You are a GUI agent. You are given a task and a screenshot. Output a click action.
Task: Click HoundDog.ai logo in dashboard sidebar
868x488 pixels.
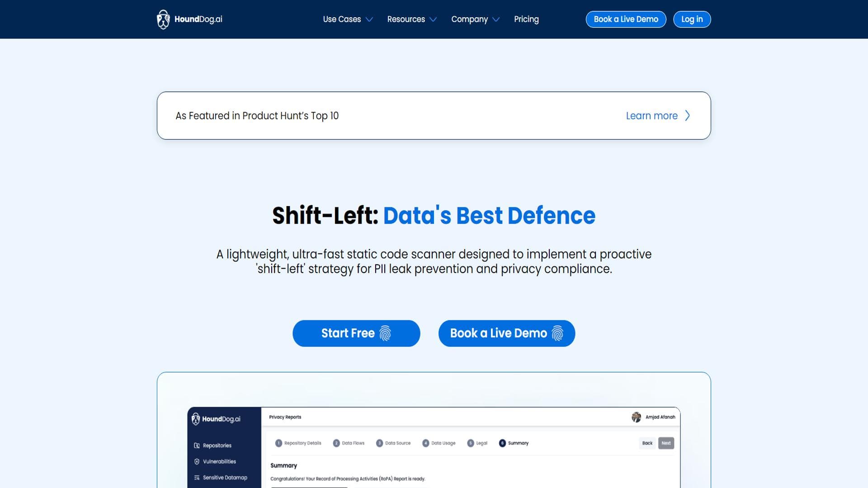pos(216,419)
